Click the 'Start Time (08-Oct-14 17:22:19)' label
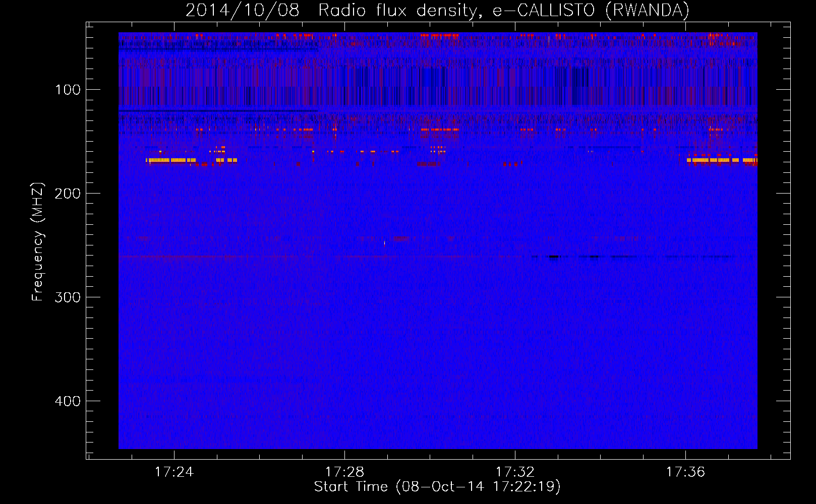The image size is (816, 504). tap(437, 487)
